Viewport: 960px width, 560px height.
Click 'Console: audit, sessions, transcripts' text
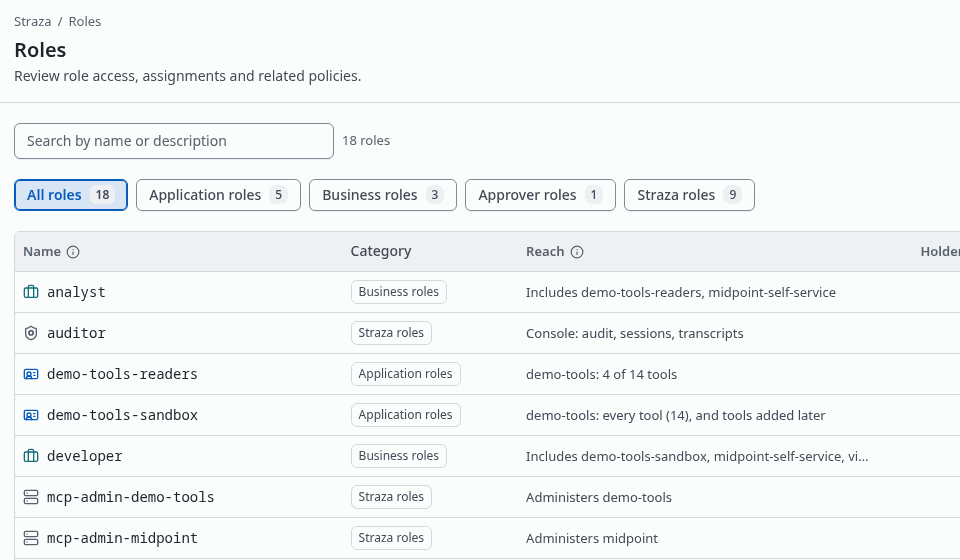[x=634, y=334]
